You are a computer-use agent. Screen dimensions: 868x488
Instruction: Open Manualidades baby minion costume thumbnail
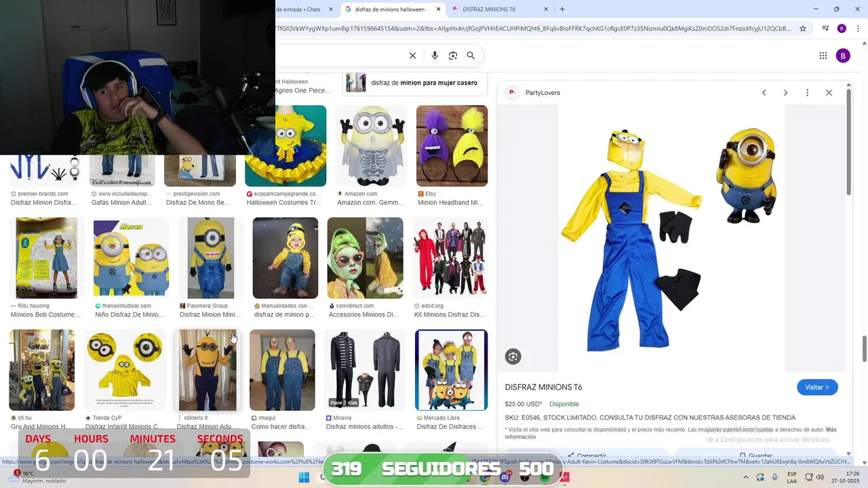[285, 258]
